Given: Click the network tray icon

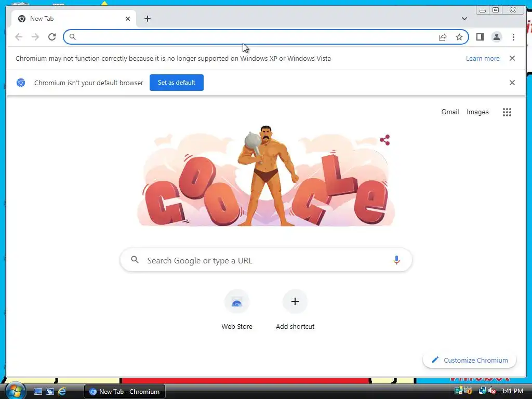Looking at the screenshot, I should coord(482,391).
